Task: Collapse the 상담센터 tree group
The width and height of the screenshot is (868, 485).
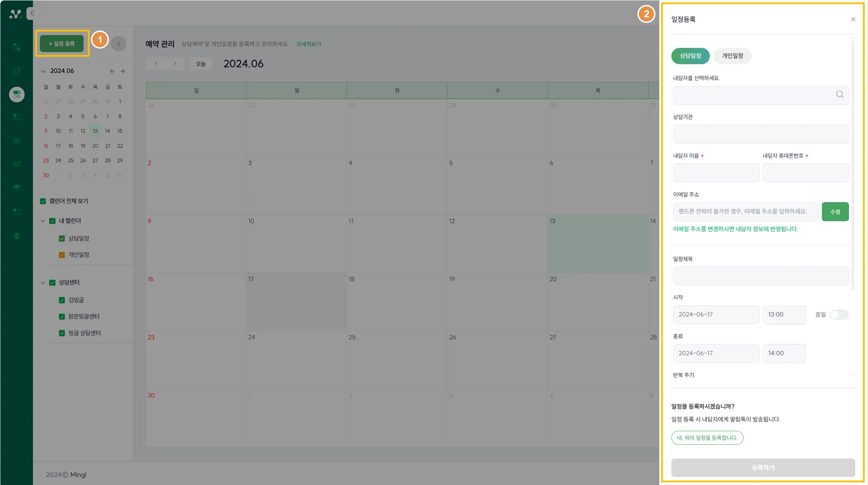Action: pyautogui.click(x=43, y=283)
